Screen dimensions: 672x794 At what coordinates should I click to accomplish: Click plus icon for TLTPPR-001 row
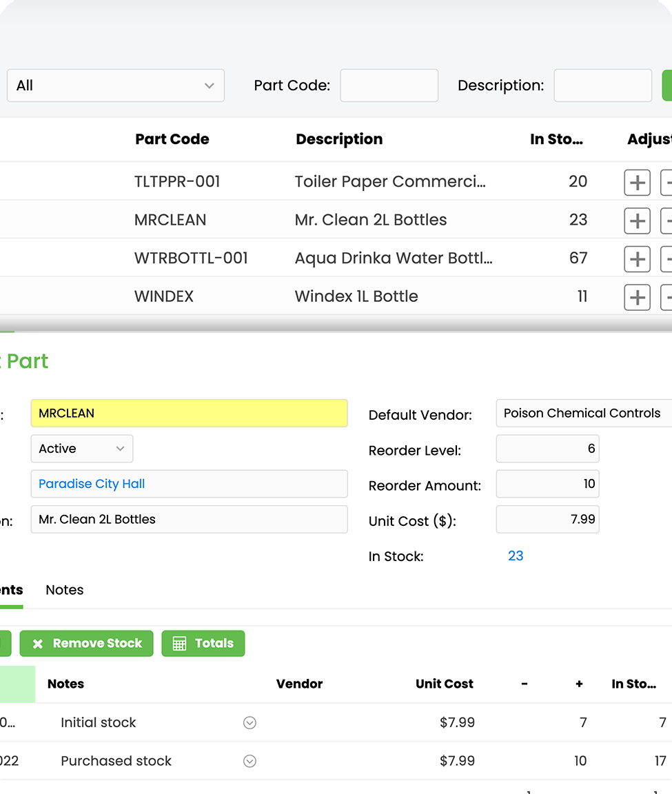click(637, 182)
